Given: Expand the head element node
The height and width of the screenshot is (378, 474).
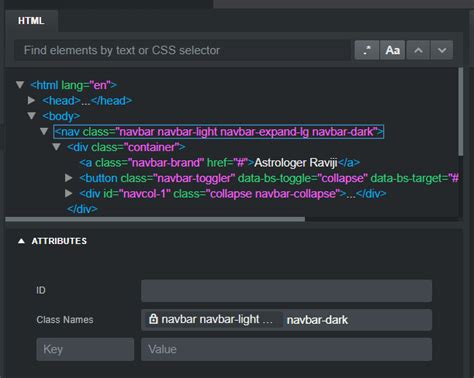Looking at the screenshot, I should click(x=32, y=100).
